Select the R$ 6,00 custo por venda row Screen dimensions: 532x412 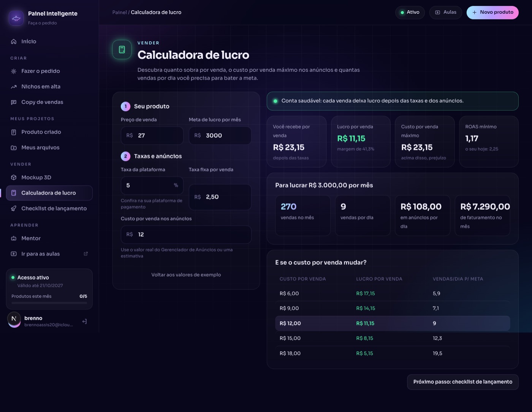click(393, 293)
